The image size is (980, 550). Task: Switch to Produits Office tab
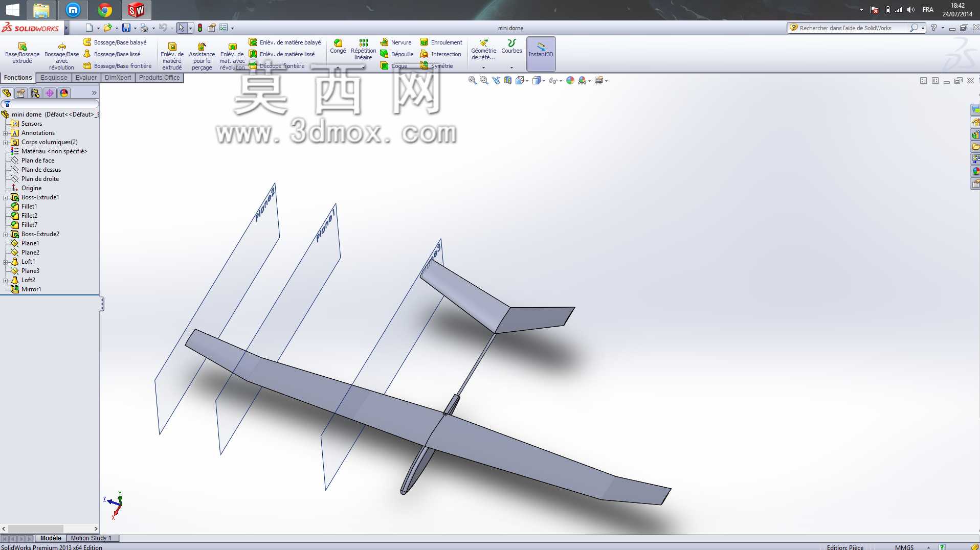[159, 78]
